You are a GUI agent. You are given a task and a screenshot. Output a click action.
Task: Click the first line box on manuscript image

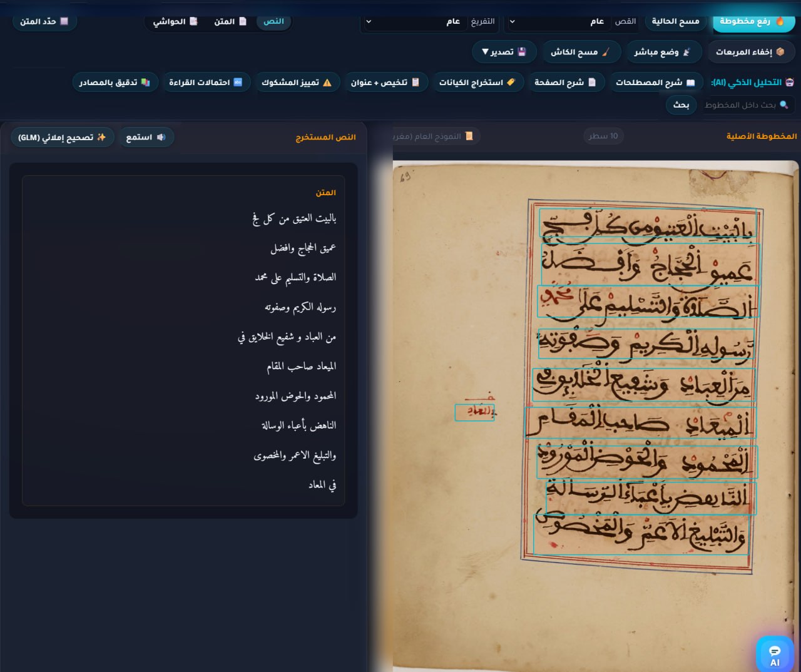tap(648, 223)
